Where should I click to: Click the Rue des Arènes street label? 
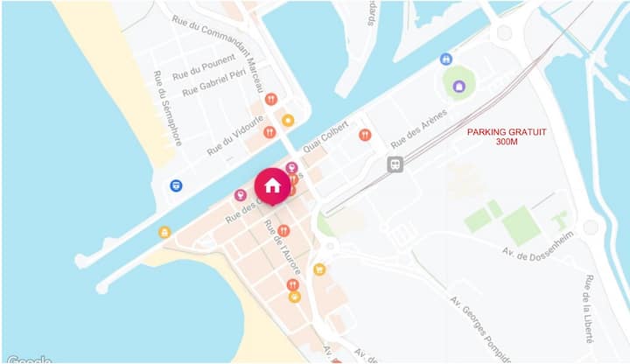point(418,129)
